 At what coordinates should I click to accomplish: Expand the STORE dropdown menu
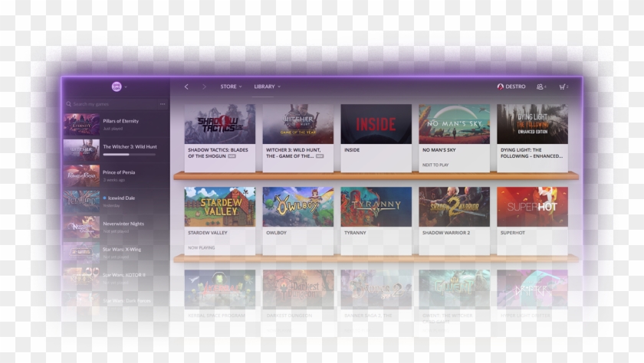(231, 87)
